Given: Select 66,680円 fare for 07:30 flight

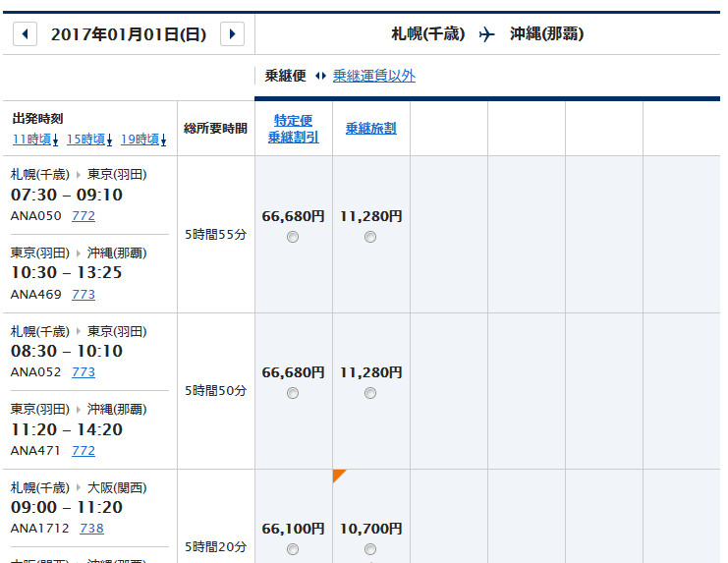Looking at the screenshot, I should tap(293, 237).
